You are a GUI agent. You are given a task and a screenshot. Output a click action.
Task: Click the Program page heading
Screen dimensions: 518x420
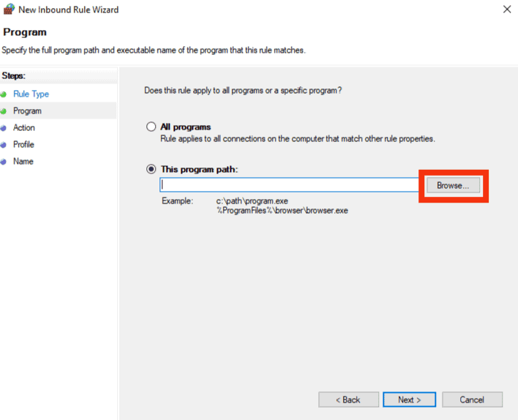pyautogui.click(x=25, y=32)
